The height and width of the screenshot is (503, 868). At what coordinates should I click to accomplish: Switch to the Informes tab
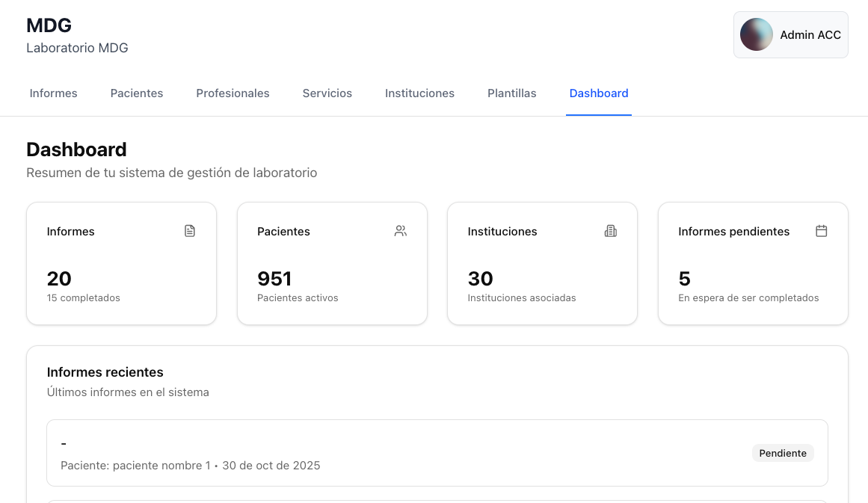point(54,93)
